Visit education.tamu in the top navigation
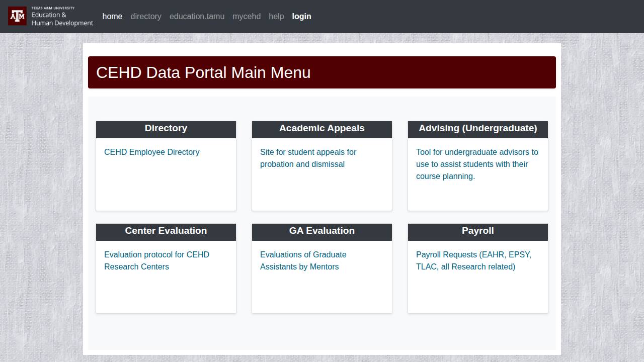The width and height of the screenshot is (644, 362). click(x=197, y=17)
